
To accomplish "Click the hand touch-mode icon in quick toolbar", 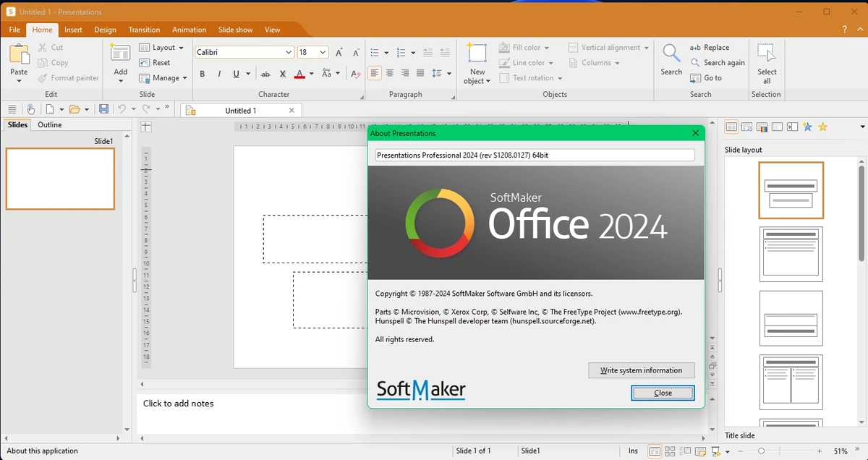I will point(30,109).
